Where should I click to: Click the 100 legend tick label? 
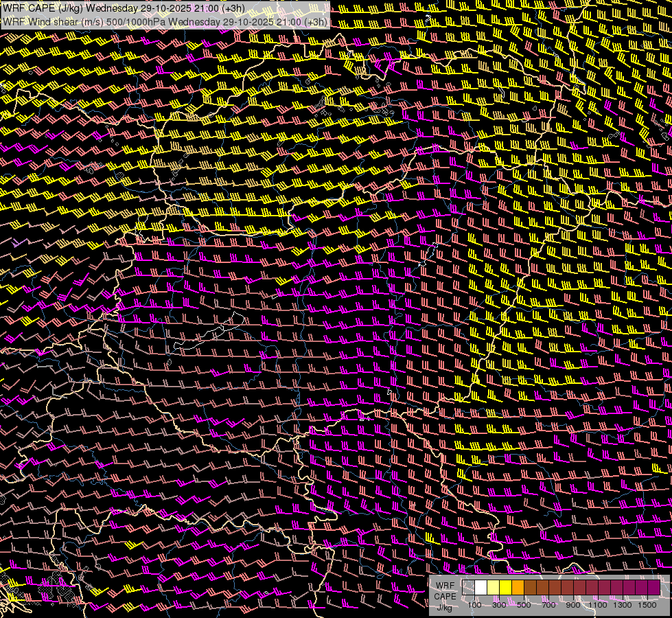[x=474, y=605]
